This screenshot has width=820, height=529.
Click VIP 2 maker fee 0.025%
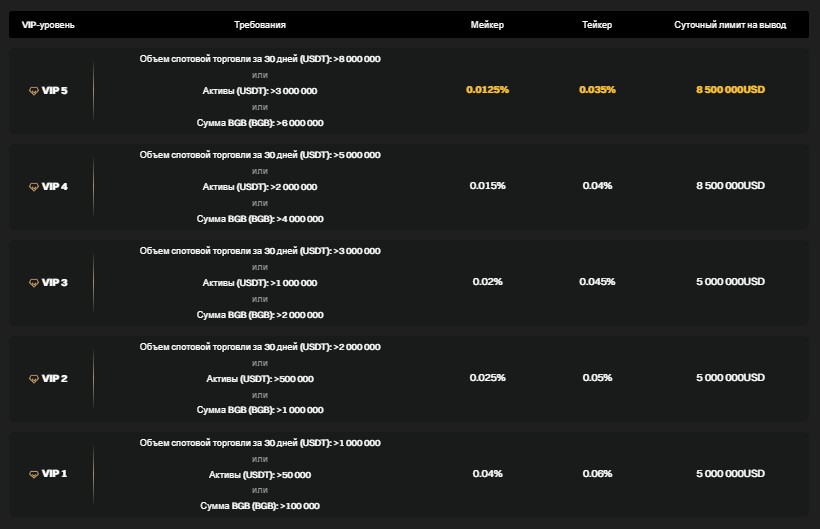(487, 378)
